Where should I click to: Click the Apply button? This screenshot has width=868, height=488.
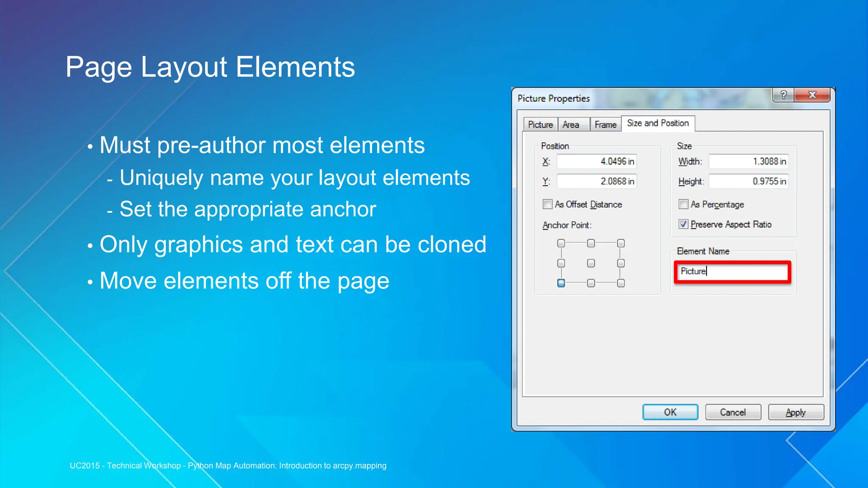click(x=796, y=412)
